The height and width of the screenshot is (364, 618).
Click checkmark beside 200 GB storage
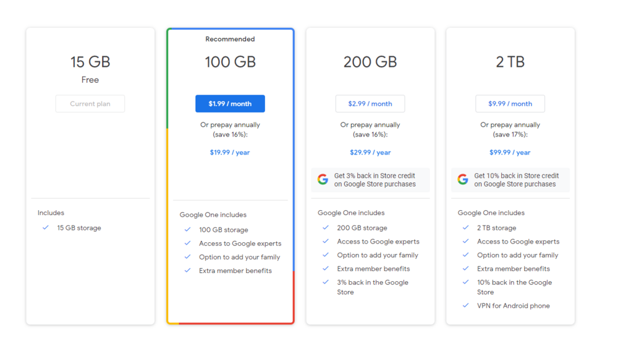(x=326, y=228)
